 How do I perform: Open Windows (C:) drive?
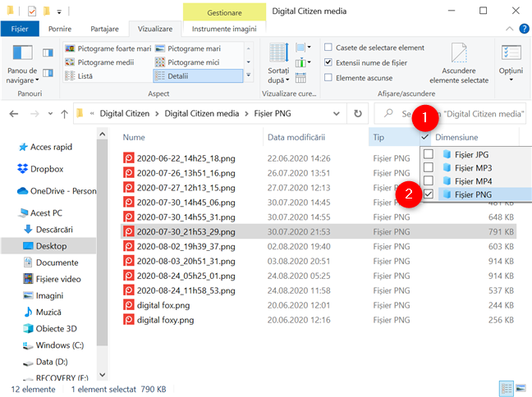coord(53,345)
